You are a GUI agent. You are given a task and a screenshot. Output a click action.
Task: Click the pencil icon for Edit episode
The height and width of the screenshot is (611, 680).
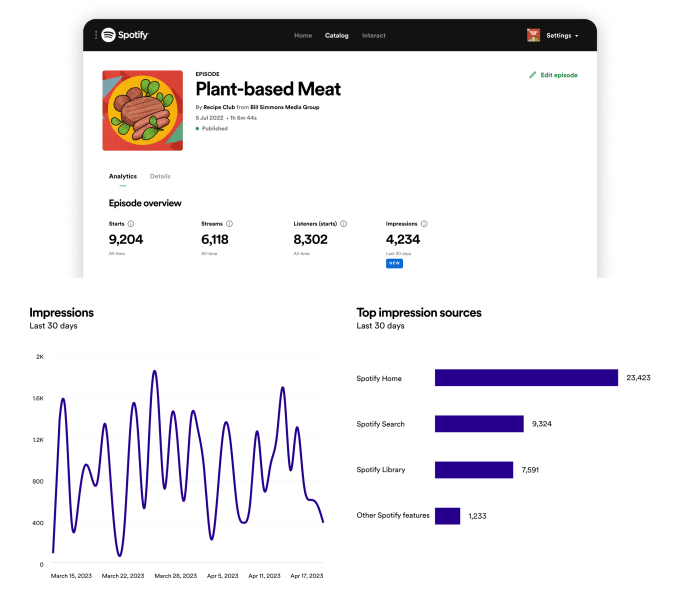(533, 75)
